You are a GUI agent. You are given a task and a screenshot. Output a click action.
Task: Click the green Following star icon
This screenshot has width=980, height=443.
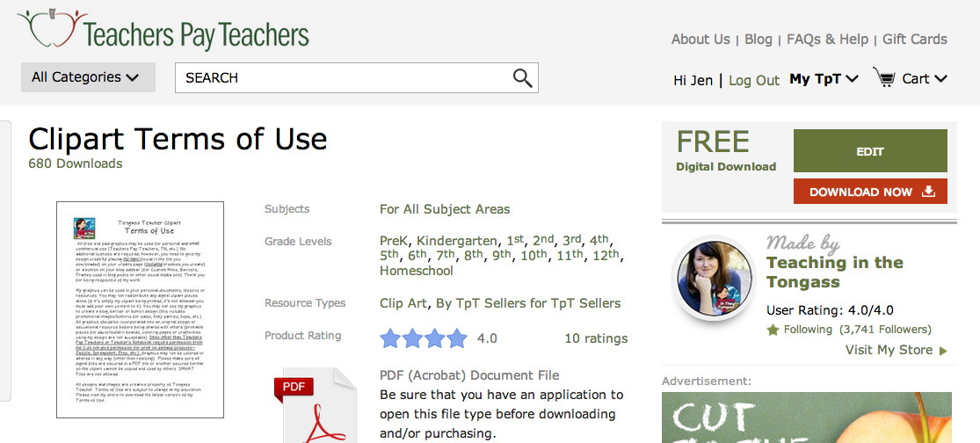click(x=773, y=330)
